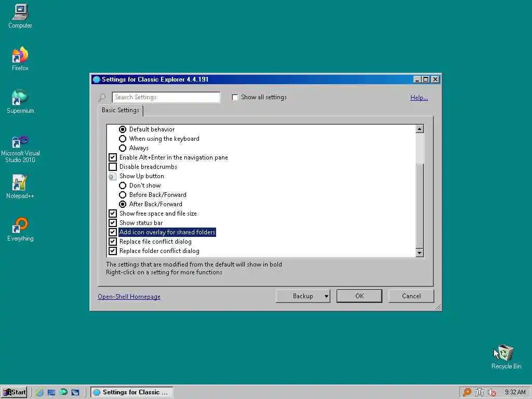This screenshot has width=532, height=399.
Task: Click the settings list scroll down arrow
Action: pos(420,253)
